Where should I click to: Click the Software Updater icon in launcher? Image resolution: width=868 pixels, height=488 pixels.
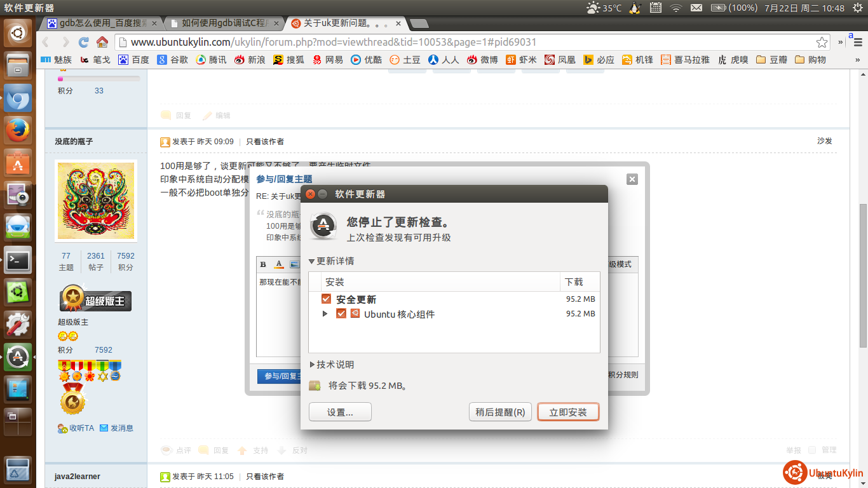pos(18,357)
